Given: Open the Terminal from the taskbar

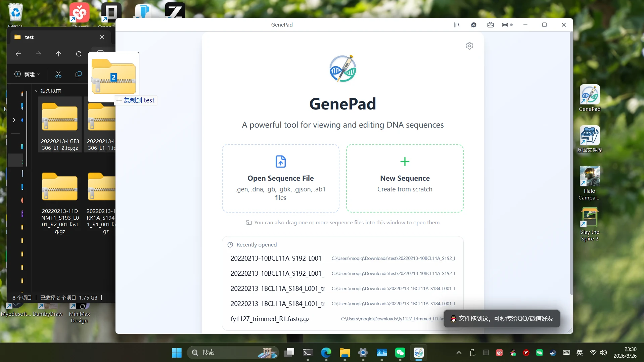Looking at the screenshot, I should pyautogui.click(x=308, y=353).
